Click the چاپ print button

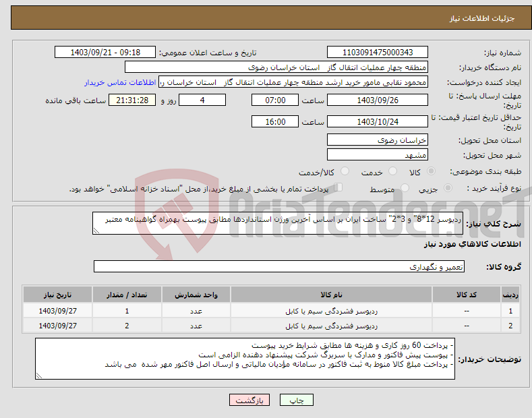[297, 400]
